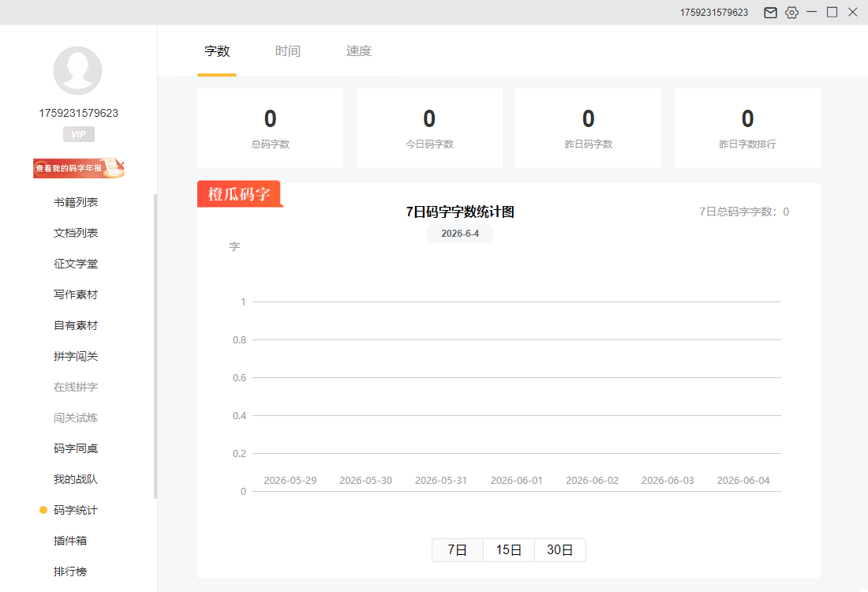Image resolution: width=868 pixels, height=592 pixels.
Task: Minimize the window
Action: click(x=811, y=12)
